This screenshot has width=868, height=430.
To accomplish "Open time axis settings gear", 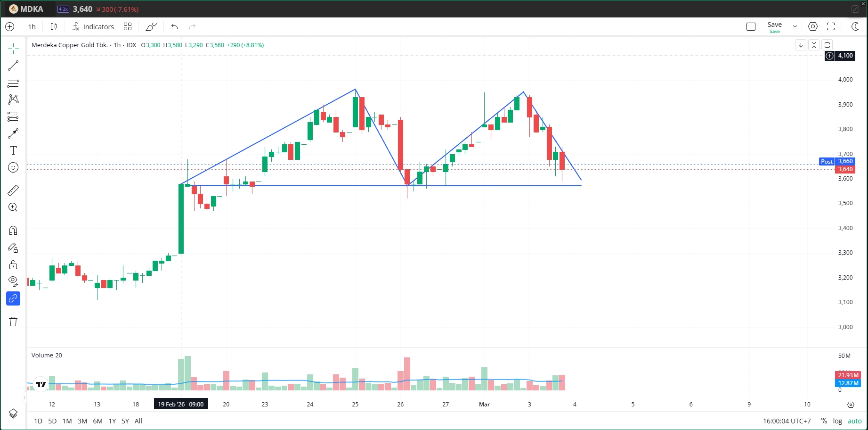I will click(x=851, y=405).
